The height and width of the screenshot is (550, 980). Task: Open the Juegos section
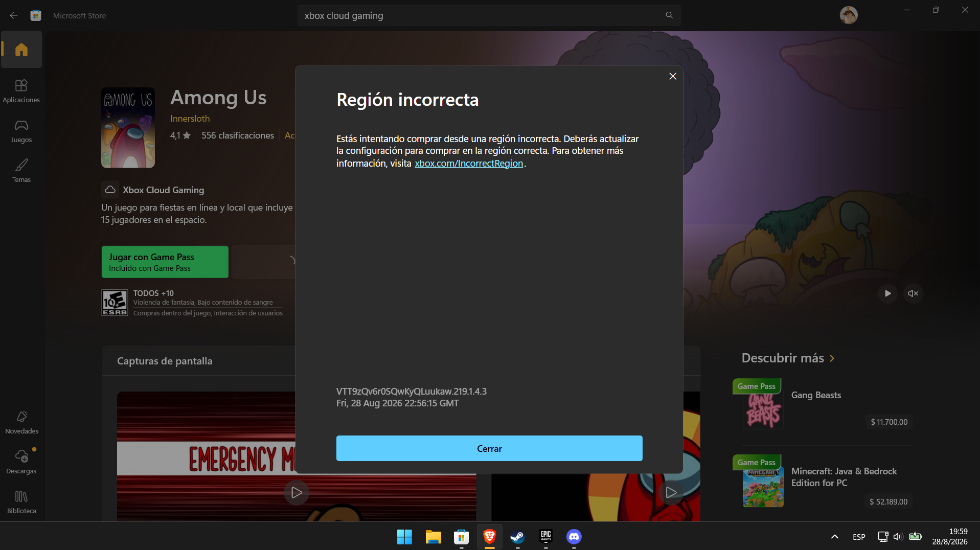[21, 131]
